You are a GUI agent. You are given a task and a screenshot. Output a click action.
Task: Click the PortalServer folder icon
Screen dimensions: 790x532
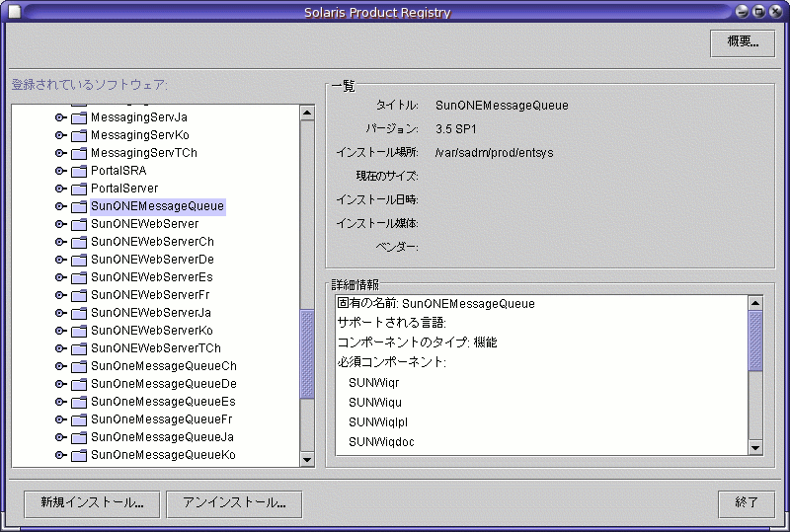pos(79,189)
